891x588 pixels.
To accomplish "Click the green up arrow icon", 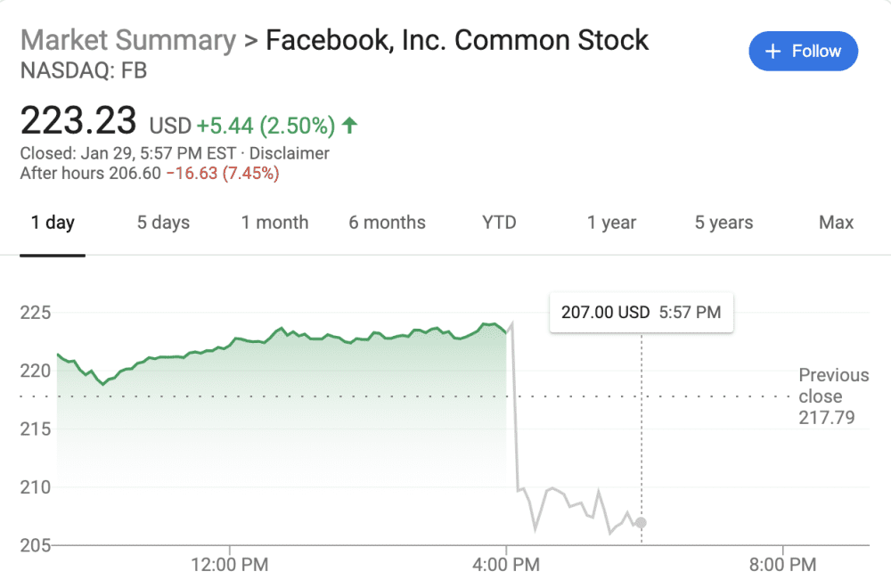I will [x=349, y=126].
